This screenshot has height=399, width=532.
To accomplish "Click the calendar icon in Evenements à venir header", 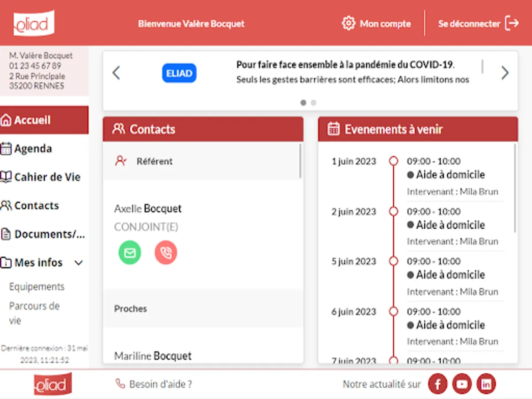I will click(333, 129).
